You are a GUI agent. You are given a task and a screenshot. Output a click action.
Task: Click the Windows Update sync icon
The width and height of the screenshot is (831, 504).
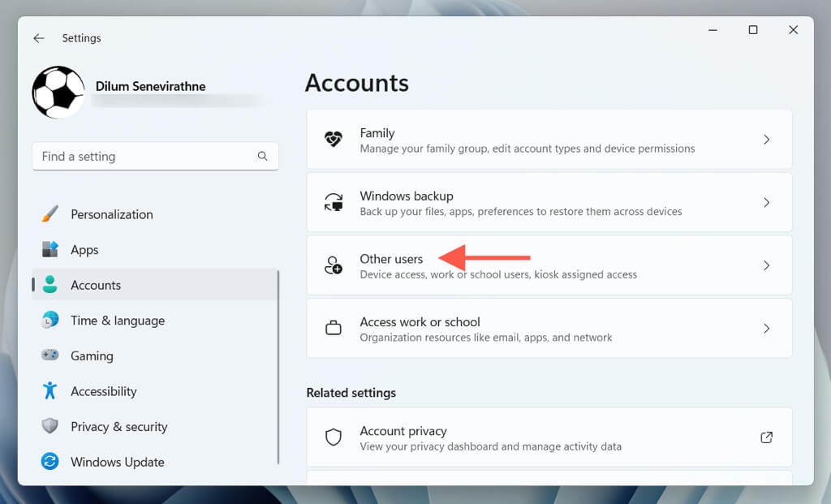pos(50,462)
